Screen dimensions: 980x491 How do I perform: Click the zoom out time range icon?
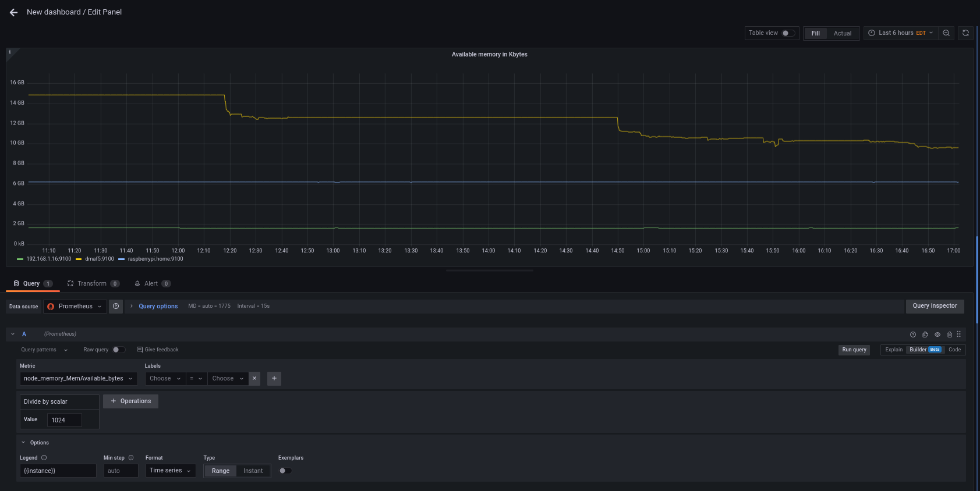tap(946, 33)
